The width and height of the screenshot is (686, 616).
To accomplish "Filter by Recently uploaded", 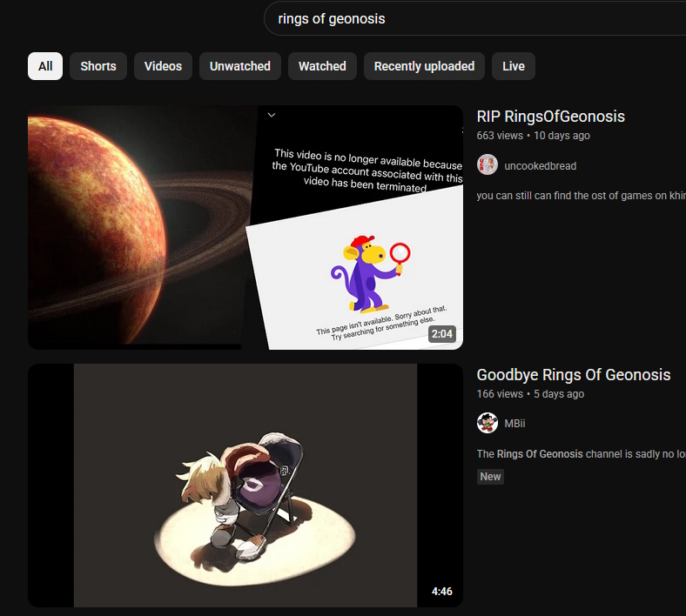I will coord(424,66).
